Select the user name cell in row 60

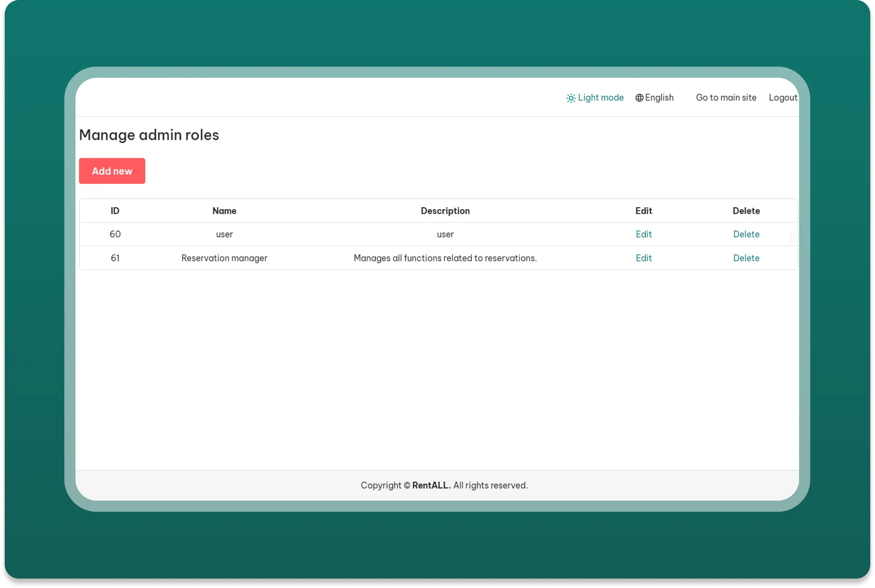224,234
